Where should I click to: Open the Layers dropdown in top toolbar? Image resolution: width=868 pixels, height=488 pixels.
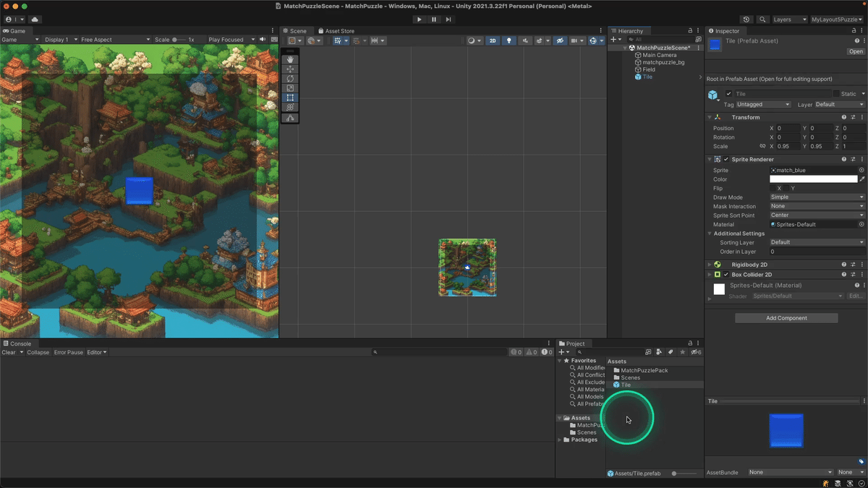click(x=790, y=20)
